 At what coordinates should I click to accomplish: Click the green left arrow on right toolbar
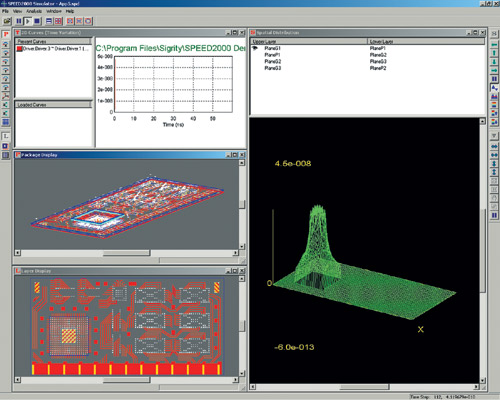(x=494, y=44)
